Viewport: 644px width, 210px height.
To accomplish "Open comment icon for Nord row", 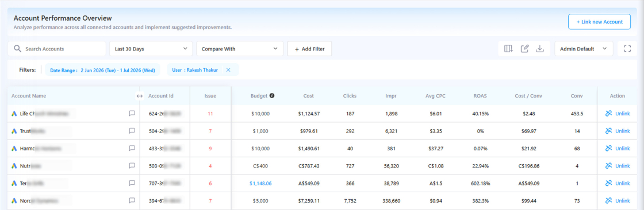I will coord(132,201).
